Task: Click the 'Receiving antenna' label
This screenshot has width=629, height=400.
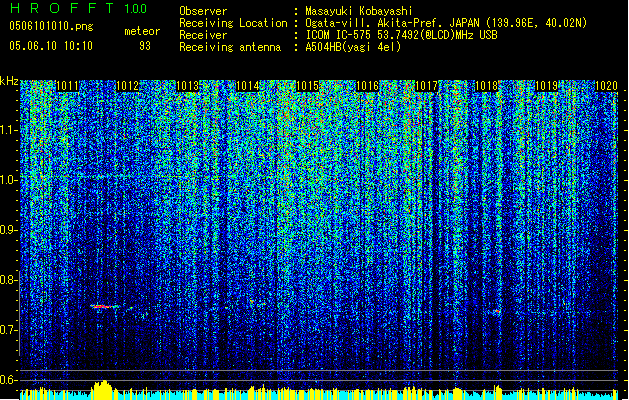Action: (x=230, y=47)
